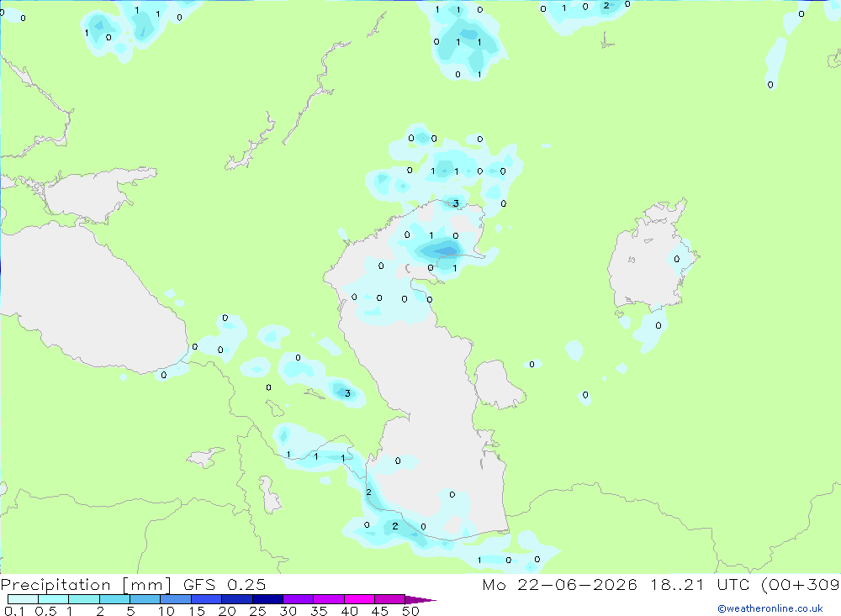Screen dimensions: 841x616
Task: Click the "25" legend scale label
Action: pos(257,611)
